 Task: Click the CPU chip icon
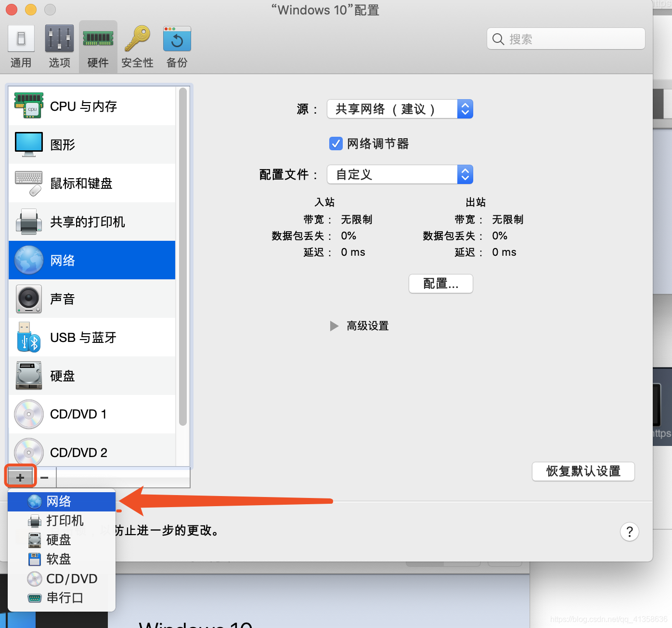click(x=29, y=105)
